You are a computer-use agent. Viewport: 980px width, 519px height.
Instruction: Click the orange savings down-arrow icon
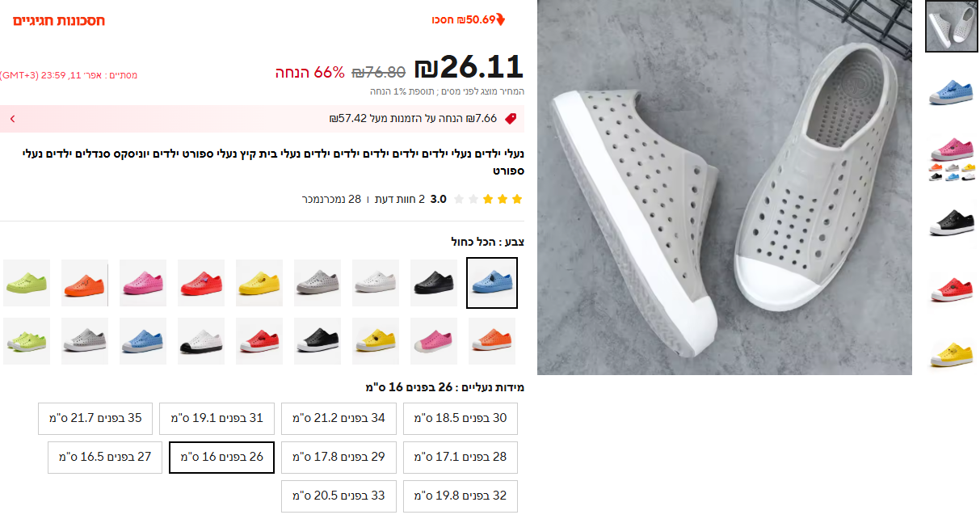[501, 19]
